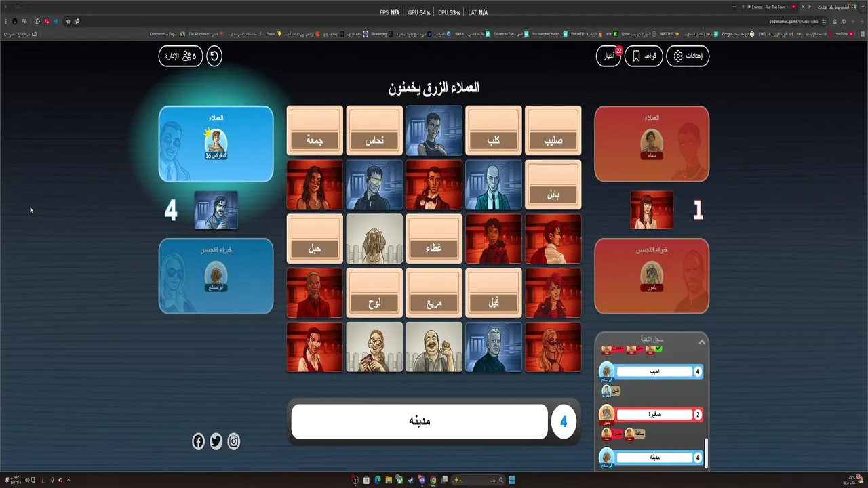
Task: Click the blue team remaining agent card thumbnail
Action: (216, 210)
